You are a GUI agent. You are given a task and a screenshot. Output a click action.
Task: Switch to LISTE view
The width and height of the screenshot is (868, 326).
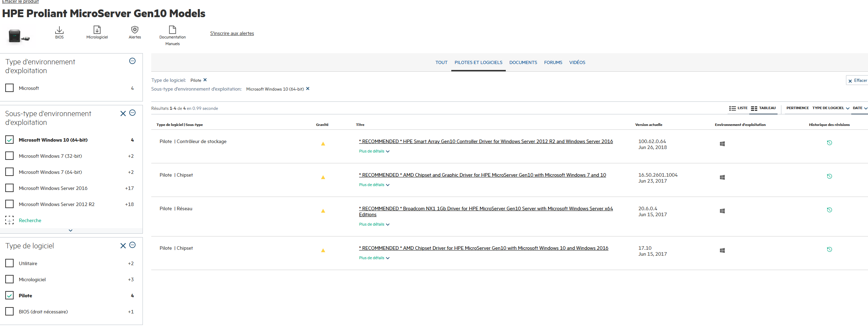(738, 108)
